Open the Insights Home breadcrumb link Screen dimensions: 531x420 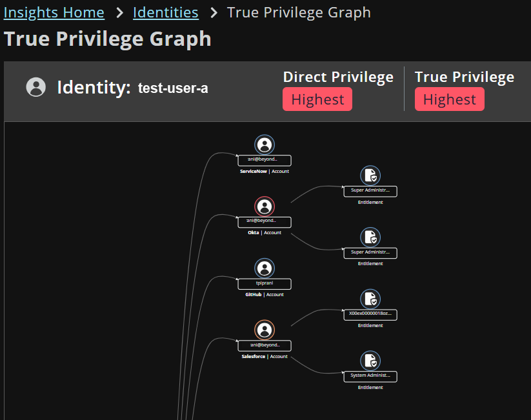point(54,12)
